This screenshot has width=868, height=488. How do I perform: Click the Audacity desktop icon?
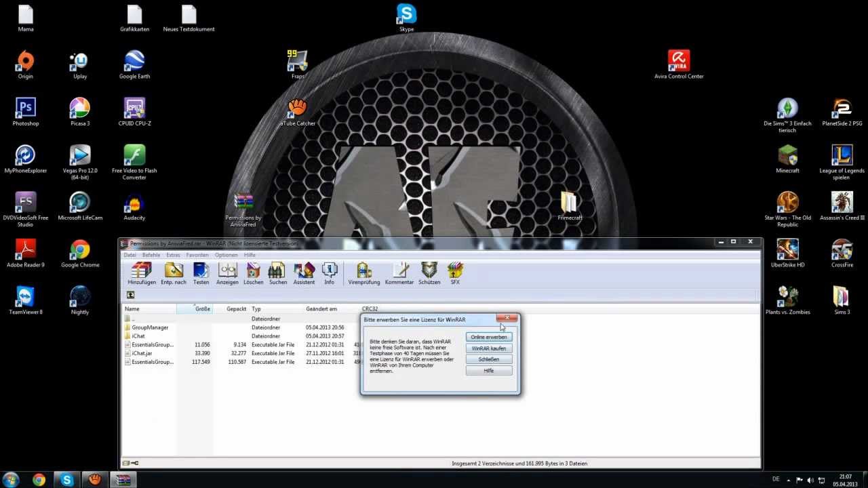click(134, 206)
